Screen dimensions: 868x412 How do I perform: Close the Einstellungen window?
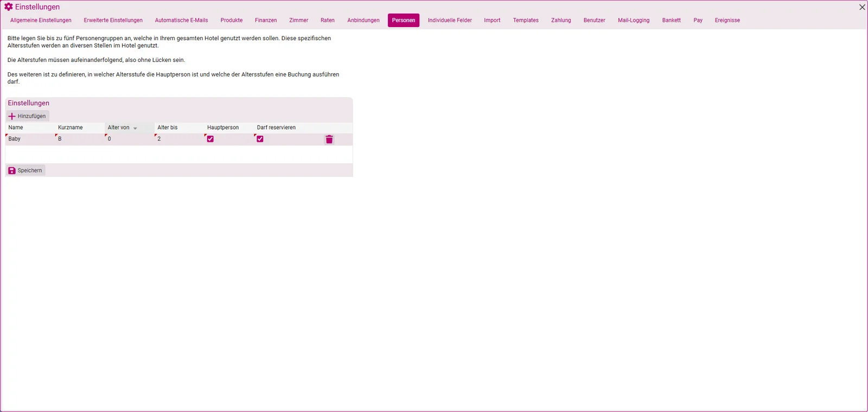point(862,7)
